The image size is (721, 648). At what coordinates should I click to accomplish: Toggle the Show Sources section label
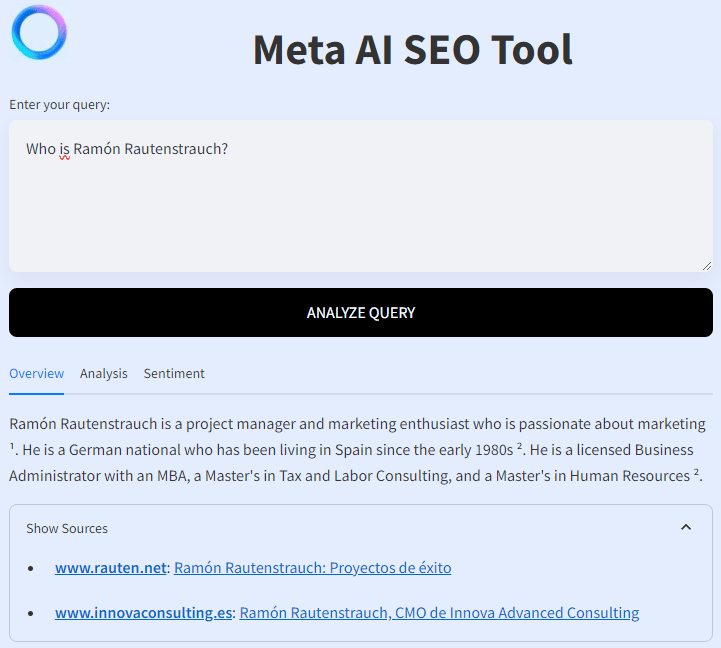[x=67, y=528]
